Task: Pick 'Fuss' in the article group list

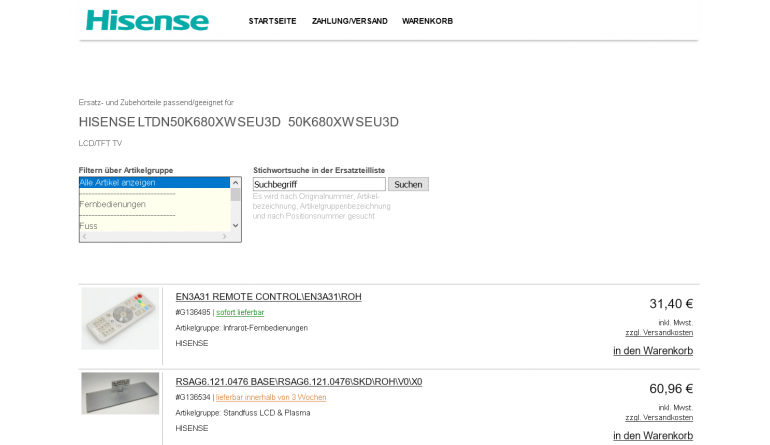Action: coord(154,226)
